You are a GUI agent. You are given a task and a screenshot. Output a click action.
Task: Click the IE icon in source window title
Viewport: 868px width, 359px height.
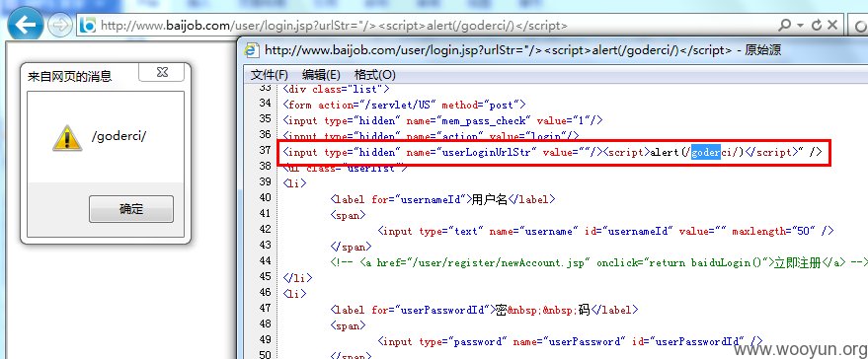point(253,50)
